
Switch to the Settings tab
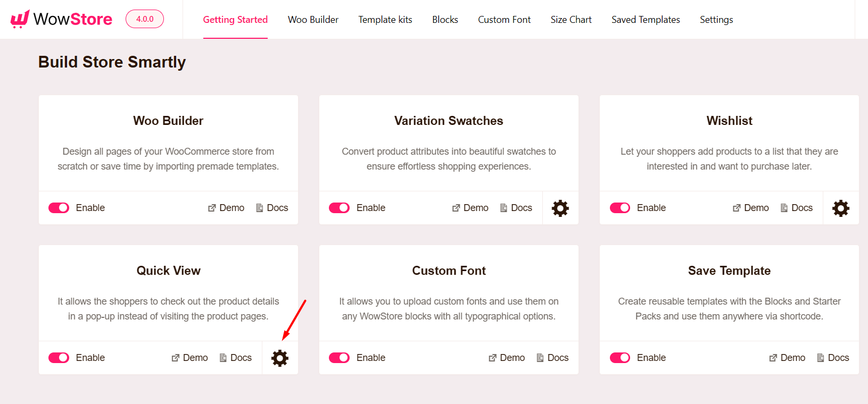tap(716, 19)
